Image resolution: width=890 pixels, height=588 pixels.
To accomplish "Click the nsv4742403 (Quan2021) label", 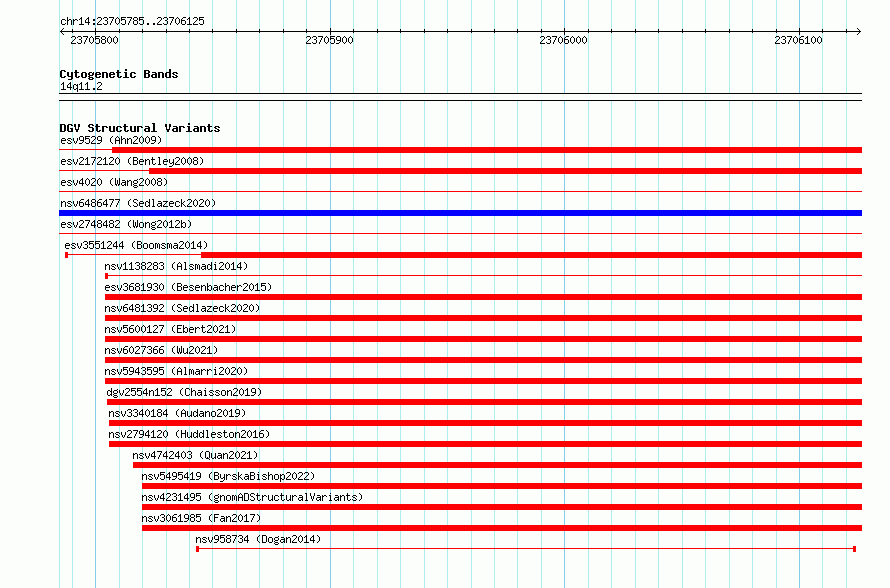I will tap(195, 455).
